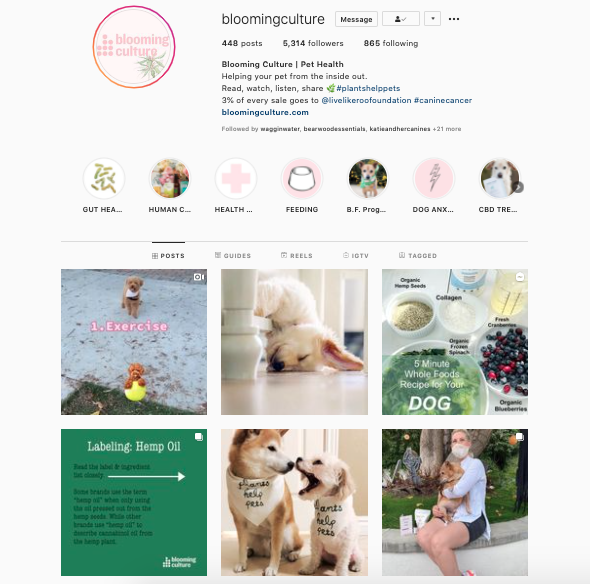The height and width of the screenshot is (584, 590).
Task: Open the HUMAN C... story highlight
Action: coord(170,178)
